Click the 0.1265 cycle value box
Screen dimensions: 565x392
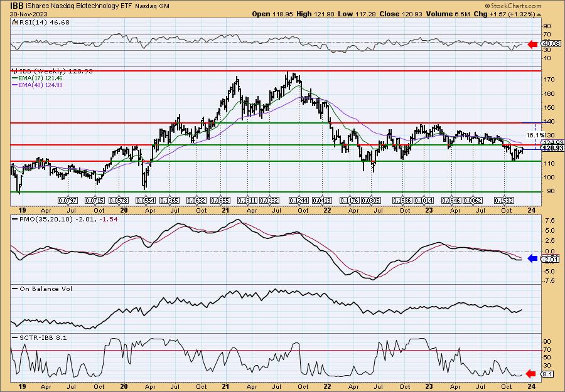[169, 200]
